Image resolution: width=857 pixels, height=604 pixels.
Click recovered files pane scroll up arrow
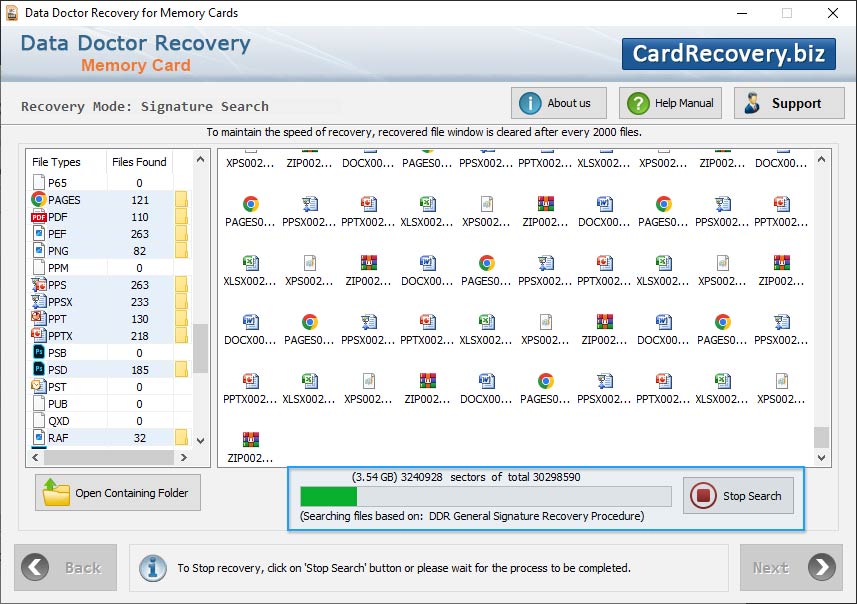click(x=821, y=160)
